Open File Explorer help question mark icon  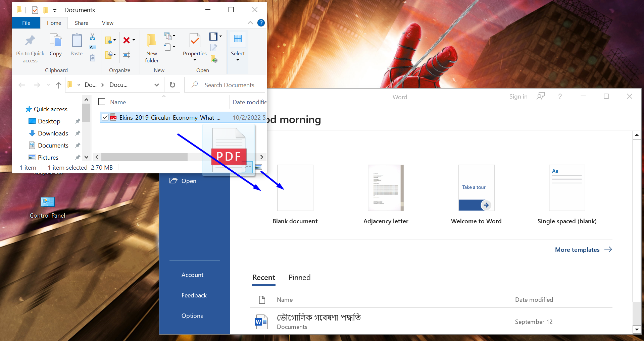[x=261, y=23]
